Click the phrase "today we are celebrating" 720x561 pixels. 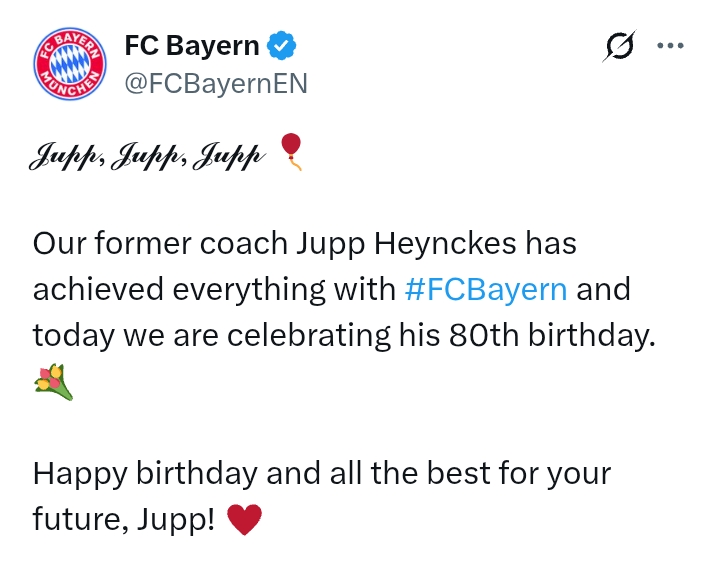191,336
